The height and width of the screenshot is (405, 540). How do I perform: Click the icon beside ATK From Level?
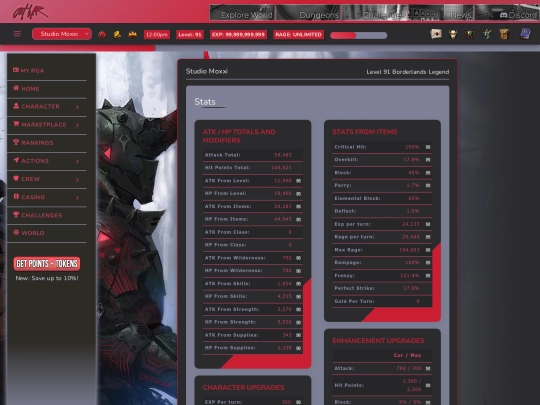(299, 181)
